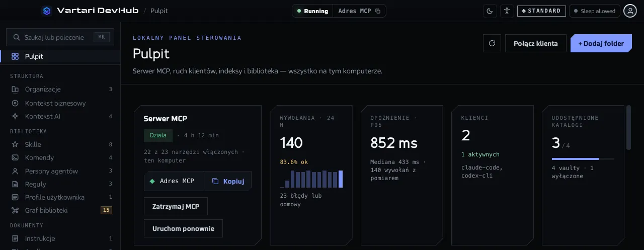The image size is (644, 250).
Task: Click the search magnifier icon
Action: [16, 37]
